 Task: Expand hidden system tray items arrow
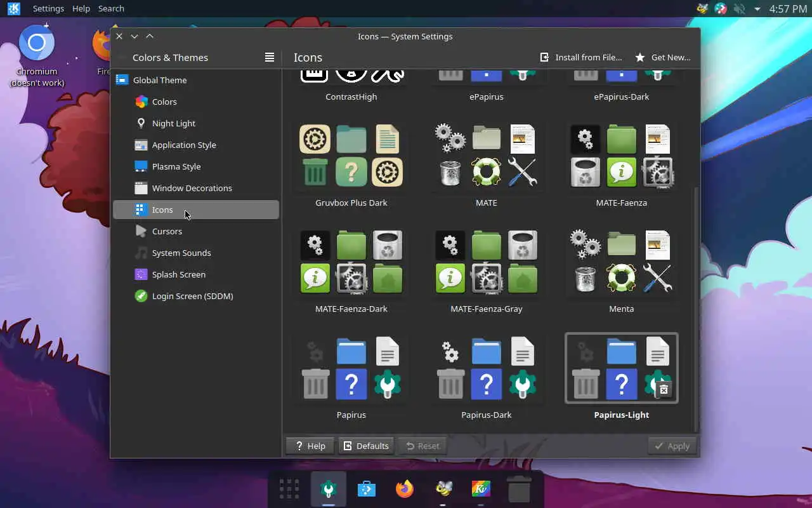click(x=757, y=9)
